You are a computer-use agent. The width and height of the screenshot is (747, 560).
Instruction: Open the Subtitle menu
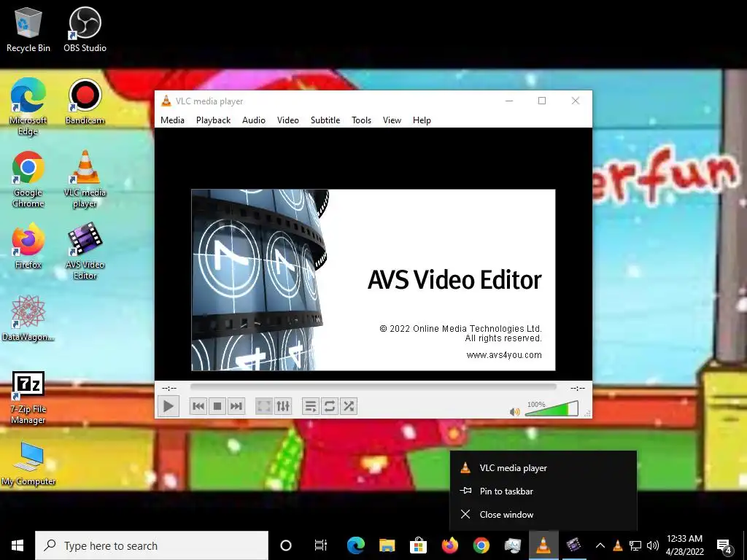[325, 120]
